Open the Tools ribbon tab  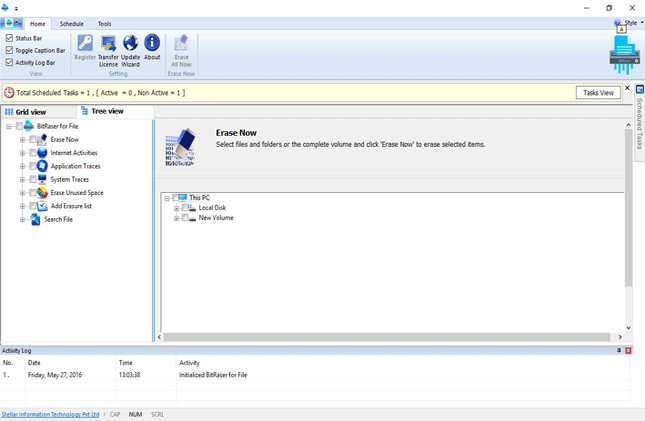pos(104,24)
